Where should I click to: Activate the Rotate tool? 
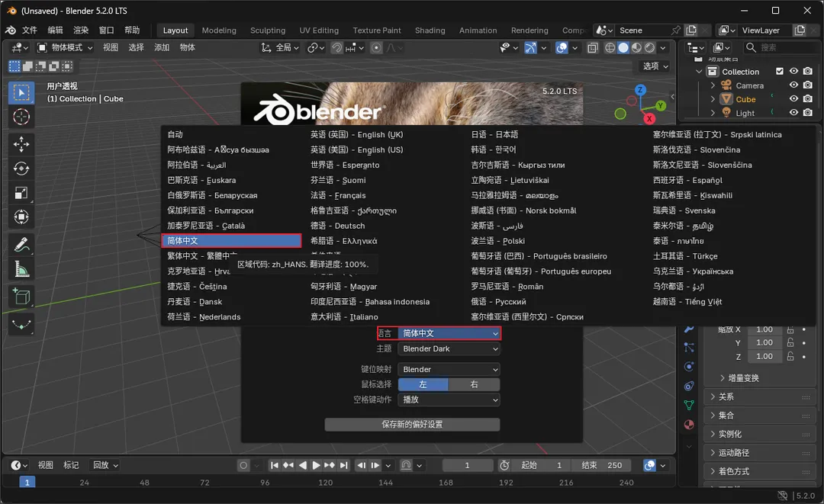(x=21, y=169)
